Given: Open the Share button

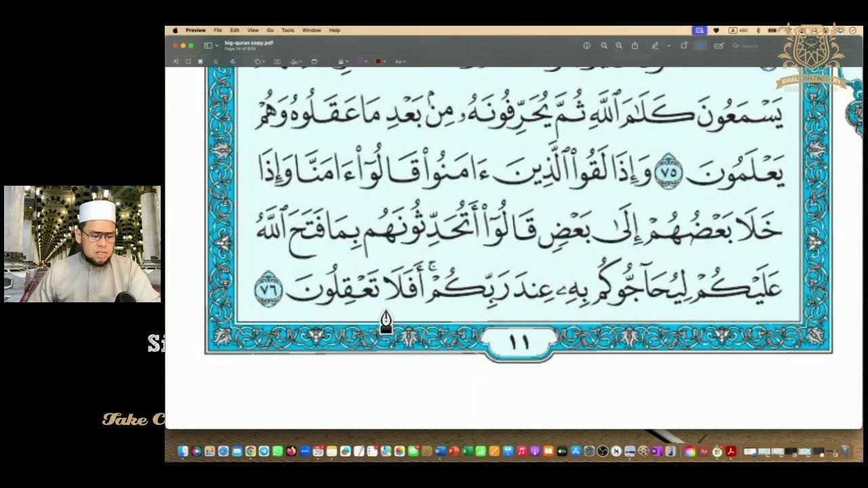Looking at the screenshot, I should tap(635, 45).
